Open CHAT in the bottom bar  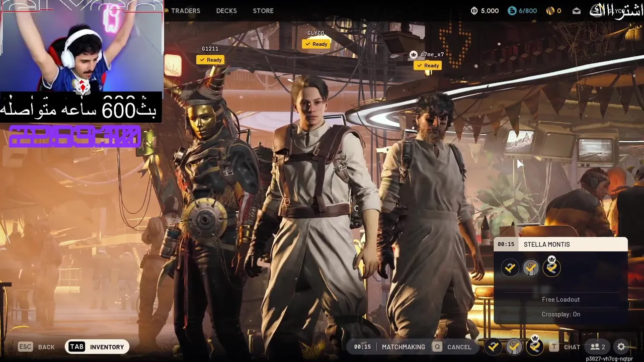[x=572, y=347]
